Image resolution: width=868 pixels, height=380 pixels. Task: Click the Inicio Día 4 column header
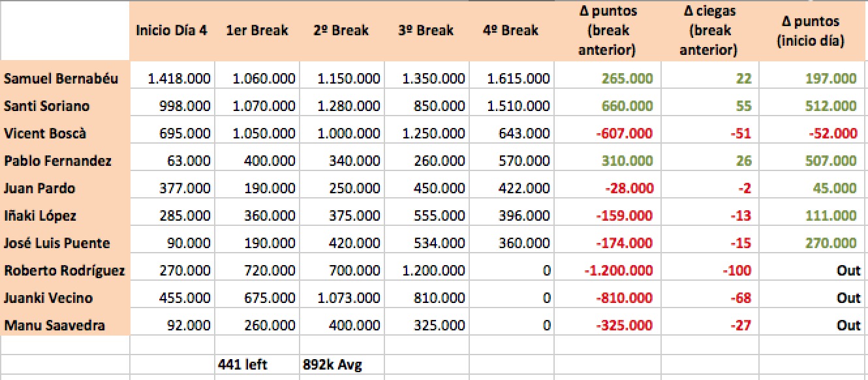coord(172,31)
